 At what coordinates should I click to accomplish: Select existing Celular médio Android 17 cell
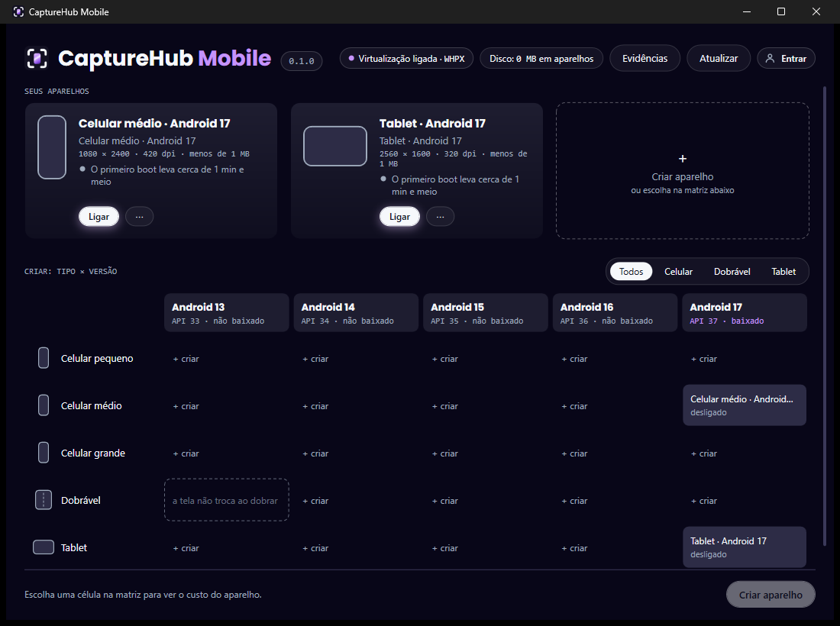(745, 405)
